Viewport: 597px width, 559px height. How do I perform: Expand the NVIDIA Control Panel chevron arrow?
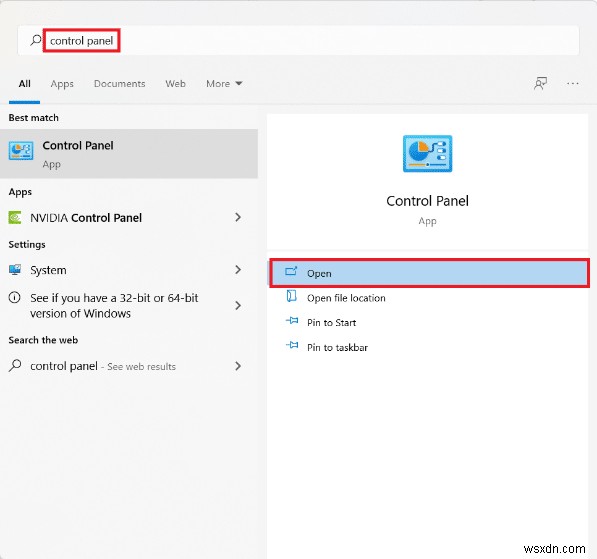click(238, 217)
